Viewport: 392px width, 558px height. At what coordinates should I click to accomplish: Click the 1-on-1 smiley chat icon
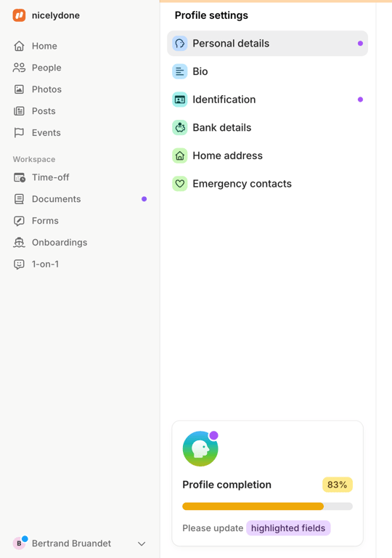click(19, 264)
